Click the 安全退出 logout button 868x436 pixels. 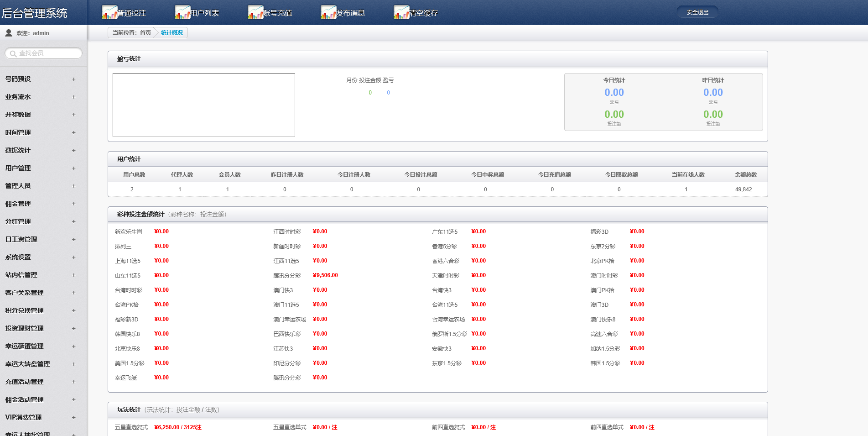(697, 12)
